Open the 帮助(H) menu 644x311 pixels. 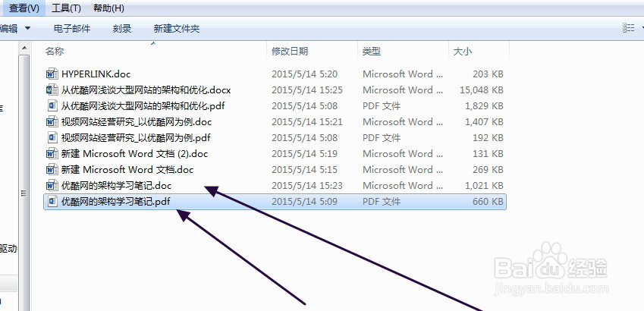(108, 8)
